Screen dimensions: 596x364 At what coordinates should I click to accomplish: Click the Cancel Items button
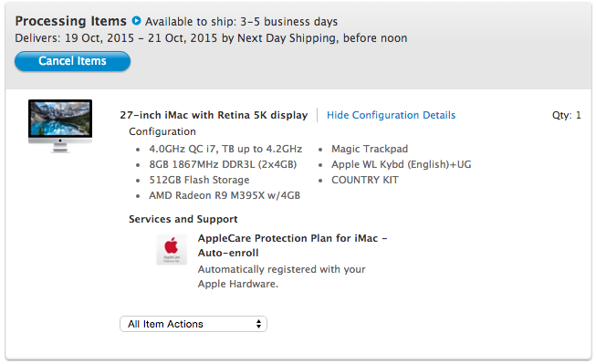[72, 61]
